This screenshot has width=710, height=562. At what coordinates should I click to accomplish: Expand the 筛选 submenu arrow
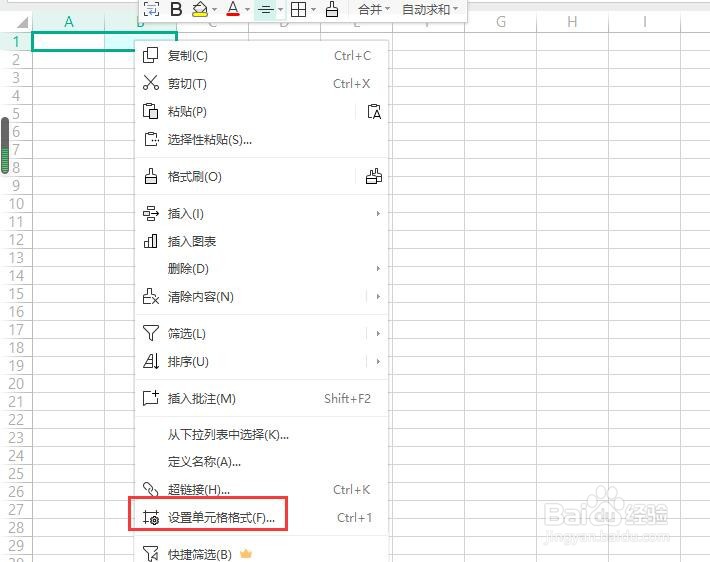click(x=378, y=334)
